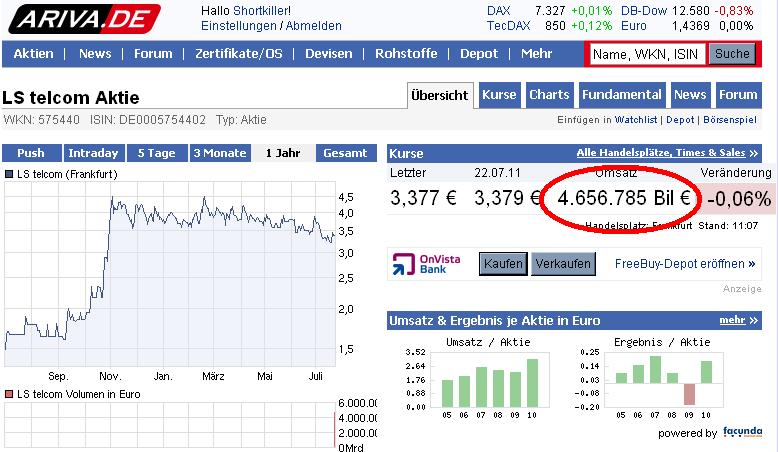Switch to the Fundamental tab

coord(622,95)
